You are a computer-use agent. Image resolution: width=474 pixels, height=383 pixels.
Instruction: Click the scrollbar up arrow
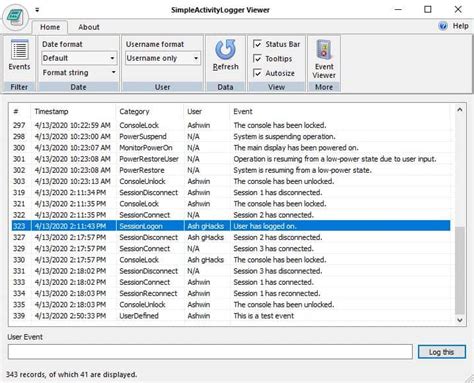tap(460, 110)
